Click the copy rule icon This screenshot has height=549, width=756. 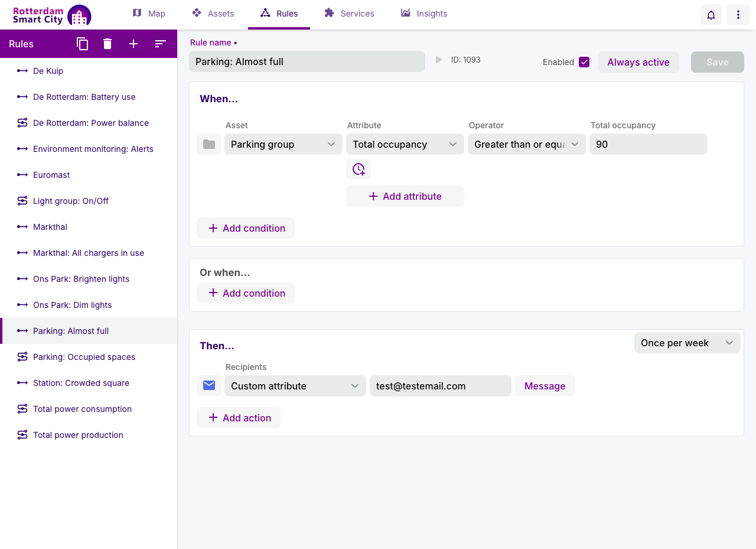coord(83,44)
